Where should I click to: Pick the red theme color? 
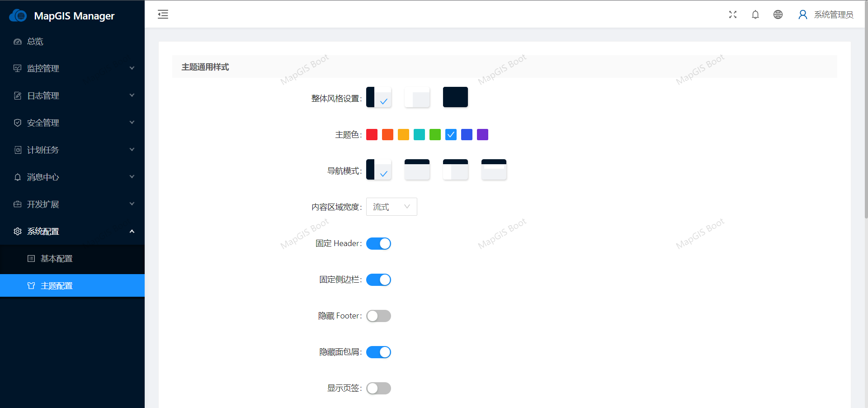click(372, 134)
